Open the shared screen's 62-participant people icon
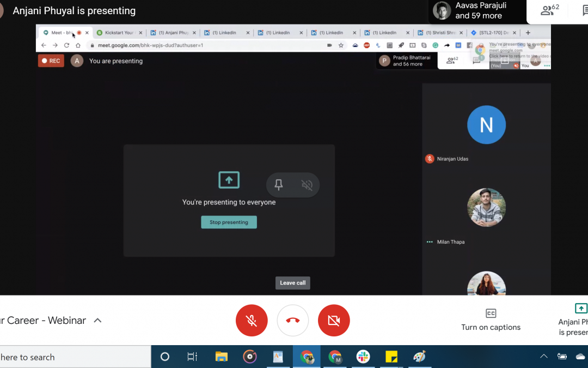588x368 pixels. click(x=452, y=60)
